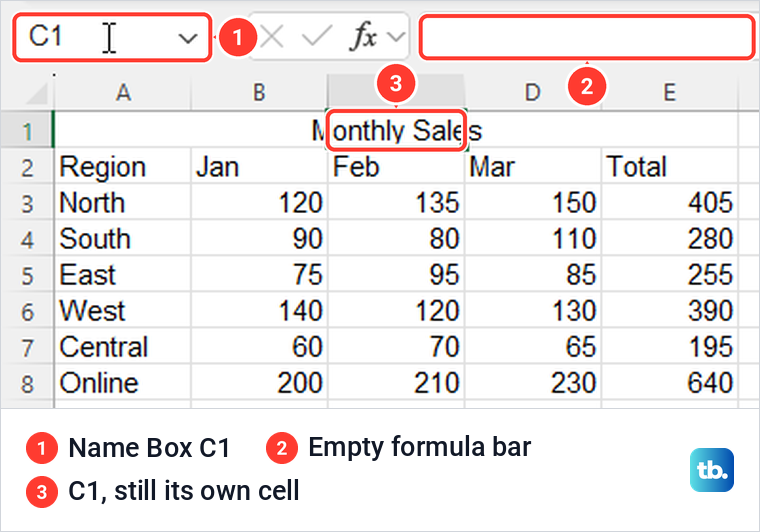Click South's Total value 280
Image resolution: width=760 pixels, height=532 pixels.
click(x=669, y=238)
